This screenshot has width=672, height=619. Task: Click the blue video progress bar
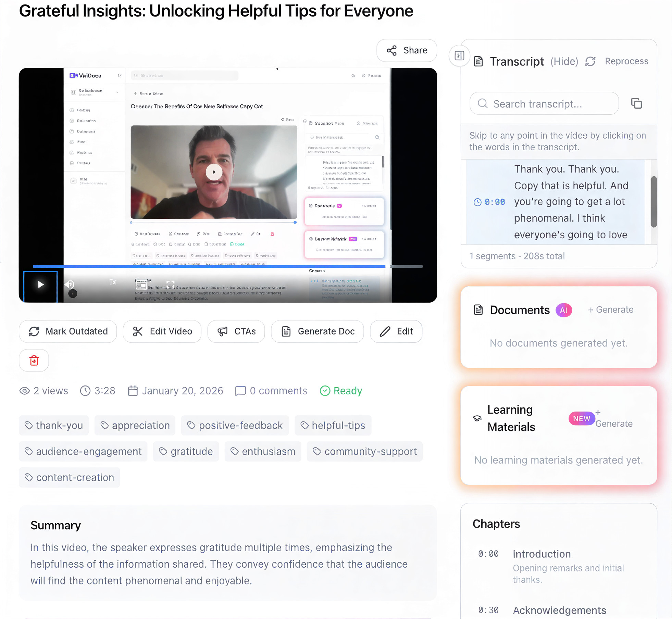click(x=209, y=266)
